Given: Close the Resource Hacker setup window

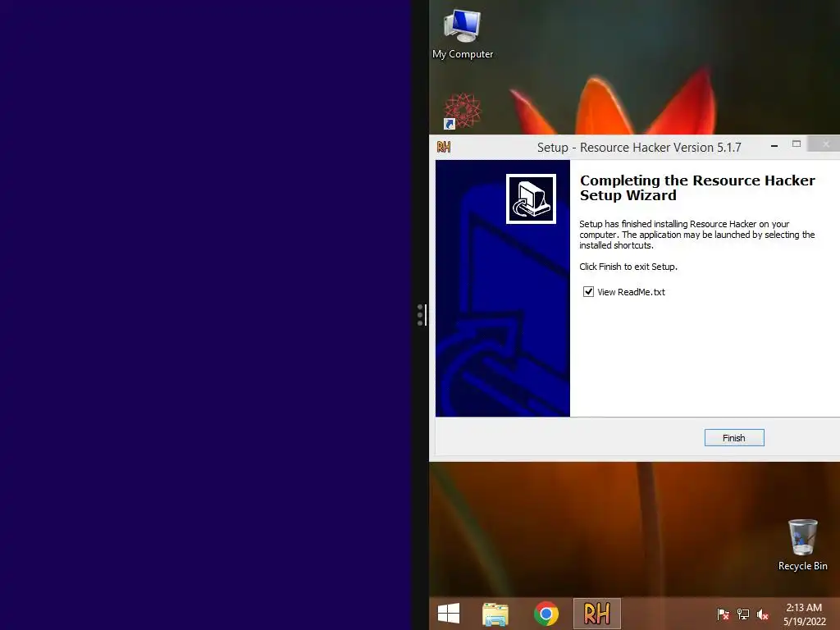Looking at the screenshot, I should point(825,144).
